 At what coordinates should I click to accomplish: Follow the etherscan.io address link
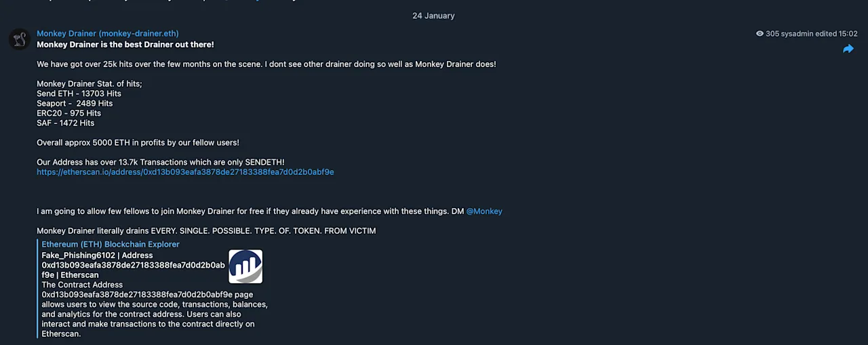[x=185, y=172]
